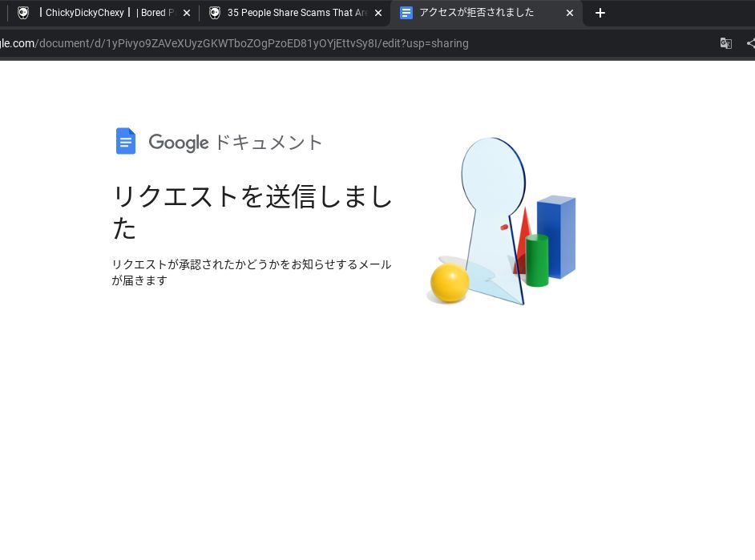Click the Bored Panda favicon on first tab
755x560 pixels.
(x=23, y=13)
